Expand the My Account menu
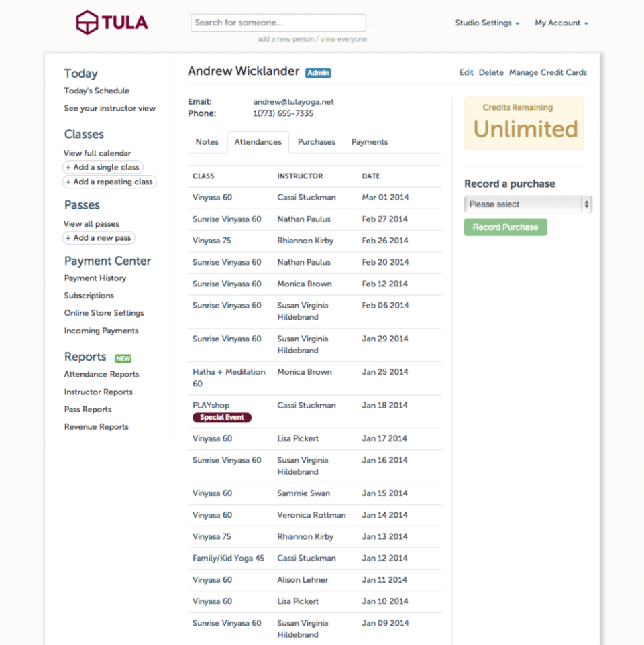This screenshot has height=645, width=644. click(x=561, y=23)
